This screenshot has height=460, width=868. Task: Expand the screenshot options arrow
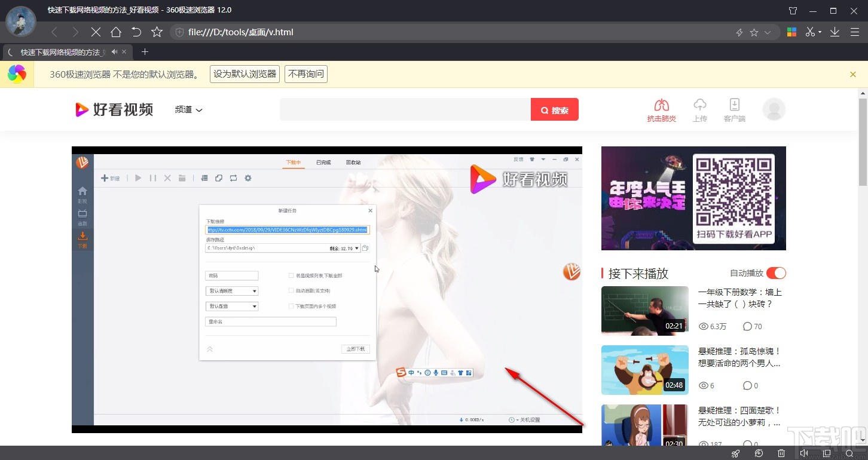point(820,32)
